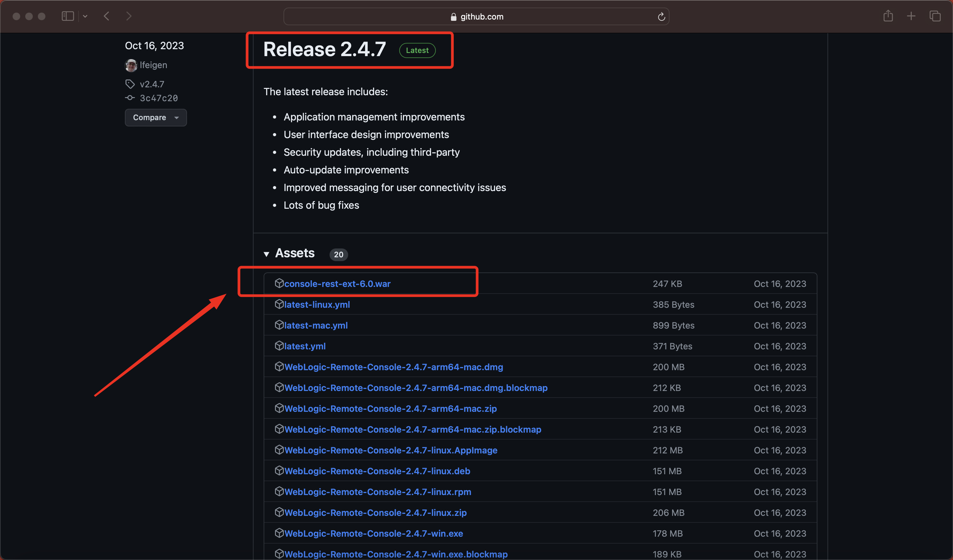Click the Release 2.4.7 heading link
Image resolution: width=953 pixels, height=560 pixels.
[324, 50]
